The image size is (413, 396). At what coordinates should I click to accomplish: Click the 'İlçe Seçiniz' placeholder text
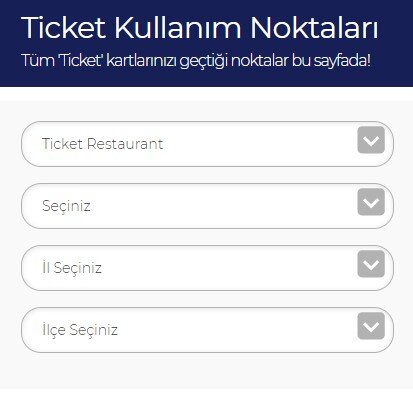(80, 330)
